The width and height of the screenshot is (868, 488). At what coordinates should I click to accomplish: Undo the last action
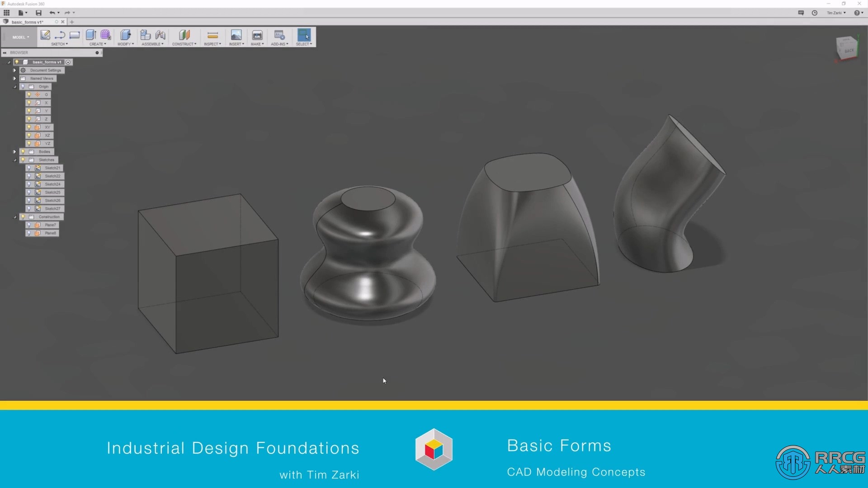tap(52, 13)
